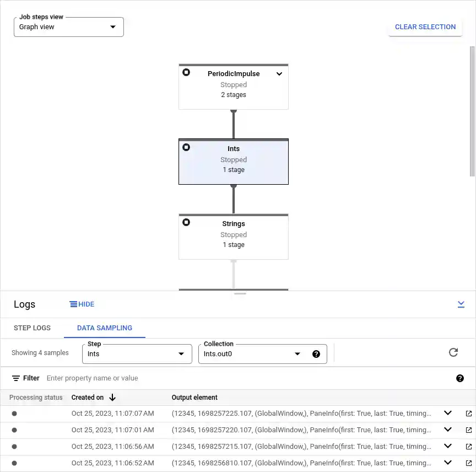Click the Ints step status icon

click(x=186, y=147)
